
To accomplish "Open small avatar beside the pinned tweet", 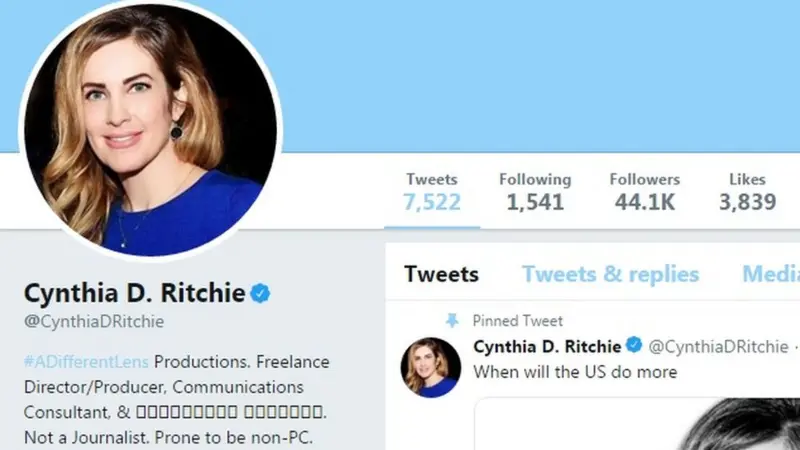I will pos(430,367).
